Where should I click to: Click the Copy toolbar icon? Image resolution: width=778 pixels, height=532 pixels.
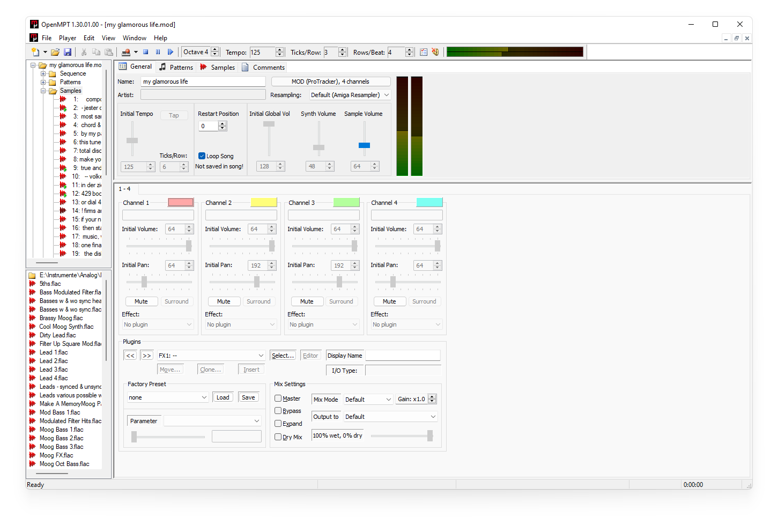coord(97,52)
